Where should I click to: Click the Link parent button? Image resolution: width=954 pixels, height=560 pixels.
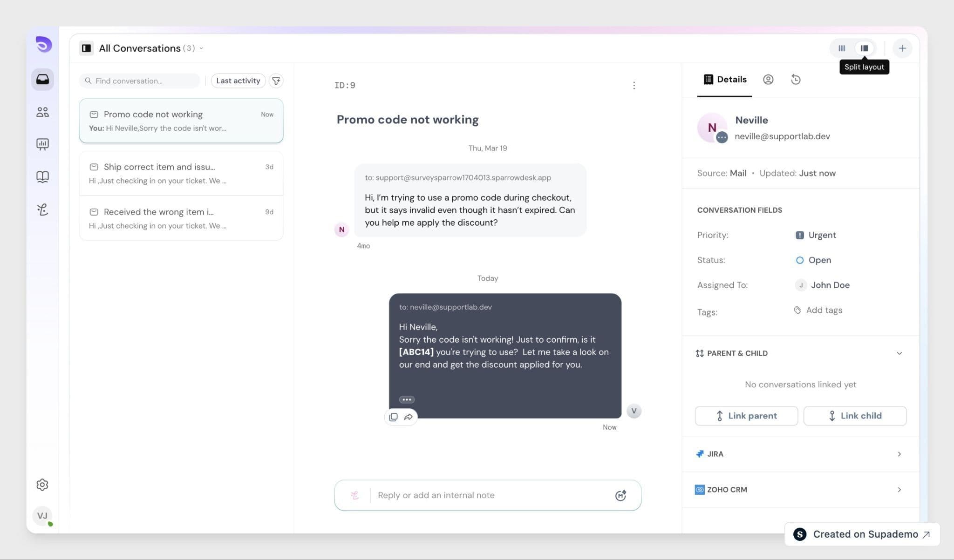click(746, 416)
